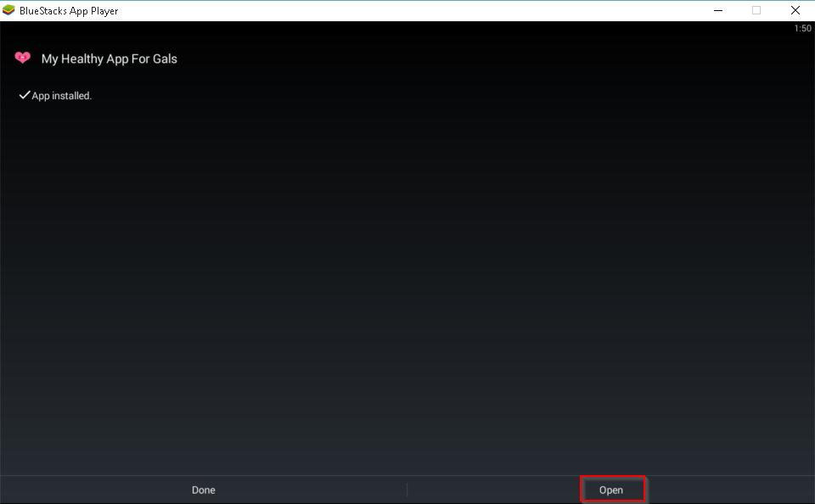Tap Done to finish installation
This screenshot has height=504, width=815.
pos(203,490)
